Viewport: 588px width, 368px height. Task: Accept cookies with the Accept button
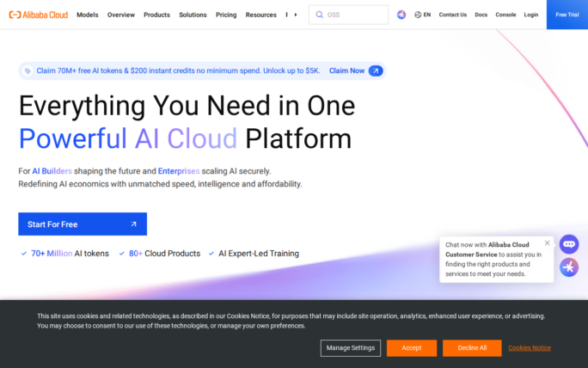point(411,348)
